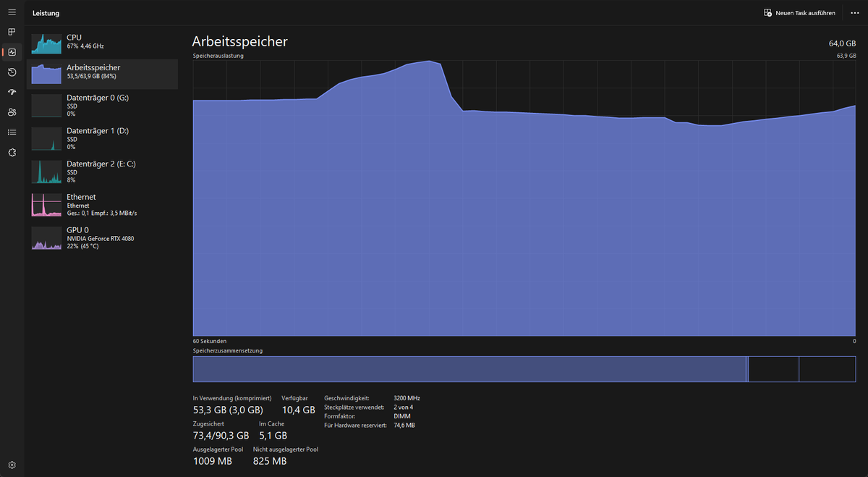Click the '3200 MHz' speed value
The image size is (868, 477).
tap(407, 398)
